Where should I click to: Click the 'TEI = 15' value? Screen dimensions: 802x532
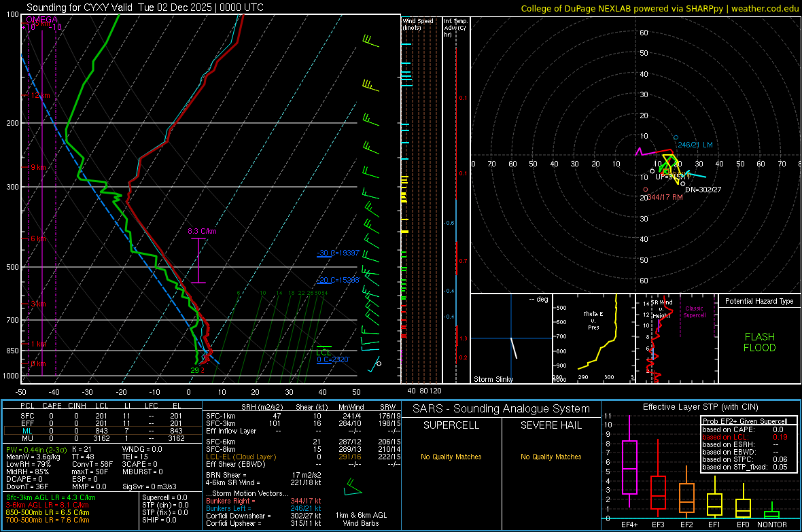(135, 457)
